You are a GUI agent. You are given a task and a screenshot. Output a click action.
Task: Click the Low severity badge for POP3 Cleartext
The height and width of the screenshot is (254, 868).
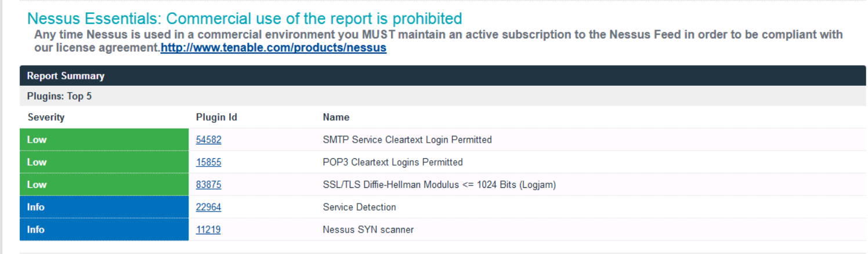point(104,162)
